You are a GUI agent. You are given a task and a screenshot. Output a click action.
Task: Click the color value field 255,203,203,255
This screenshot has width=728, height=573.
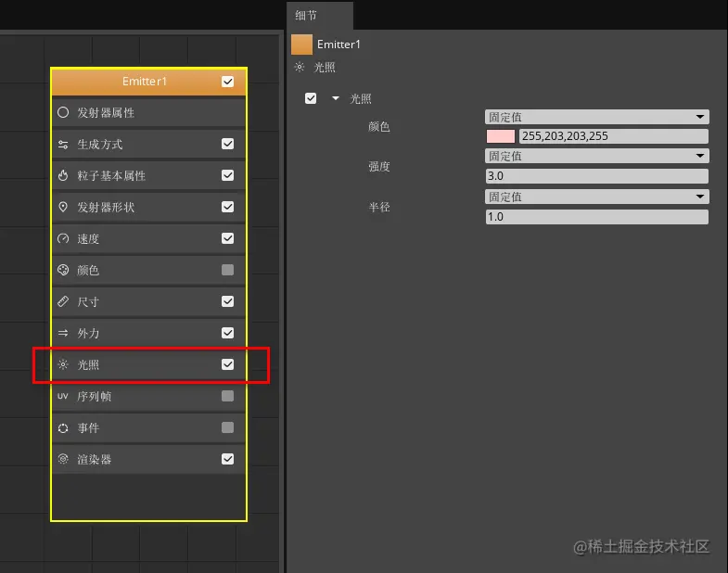pos(613,136)
